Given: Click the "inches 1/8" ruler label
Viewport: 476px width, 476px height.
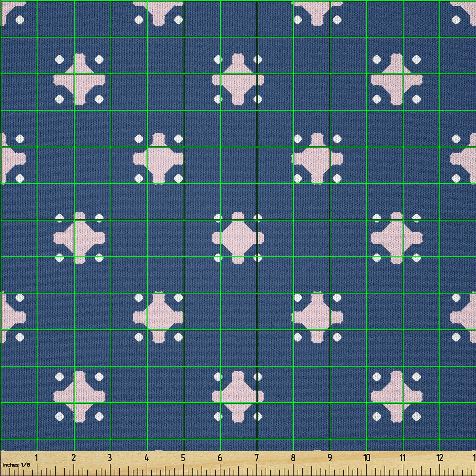Looking at the screenshot, I should click(17, 465).
